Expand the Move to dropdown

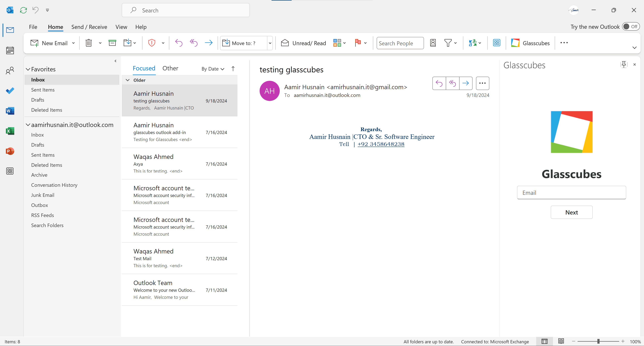click(x=270, y=43)
